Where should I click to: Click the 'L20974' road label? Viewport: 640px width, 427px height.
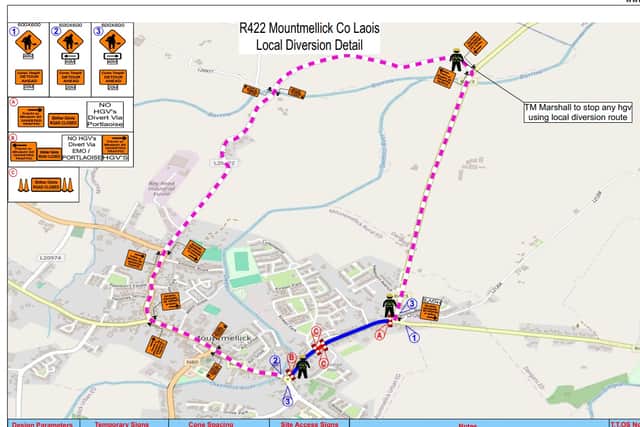coord(51,258)
